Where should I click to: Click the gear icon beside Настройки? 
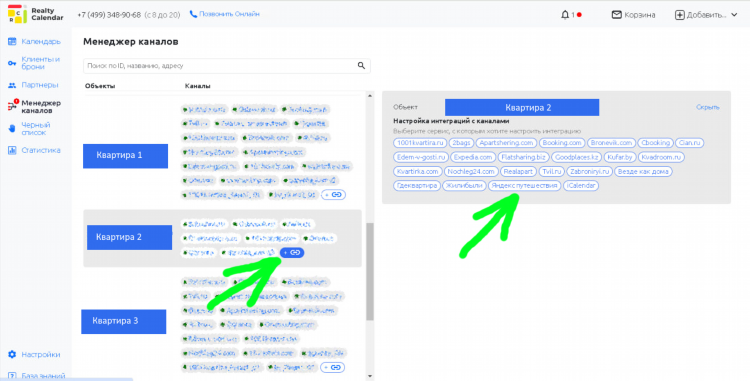(x=12, y=355)
